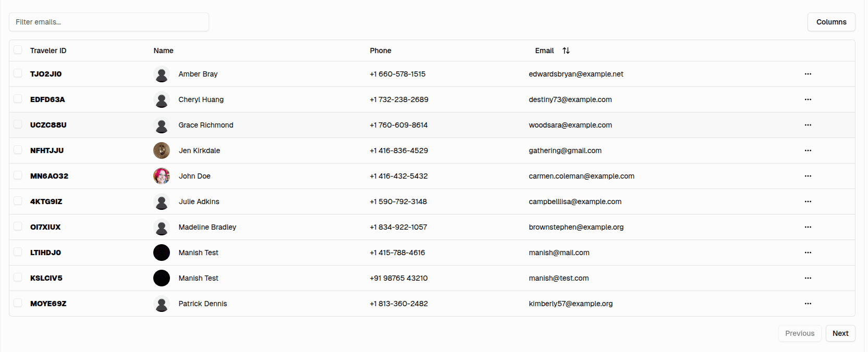Open ellipsis menu for manish@test.com row
The width and height of the screenshot is (868, 352).
(808, 278)
